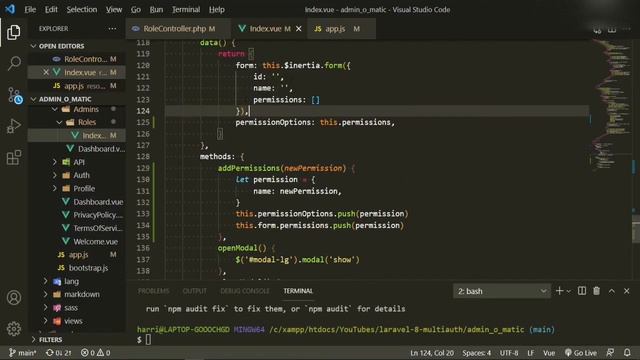Viewport: 640px width, 360px height.
Task: Change UTF-8 file encoding
Action: [509, 353]
